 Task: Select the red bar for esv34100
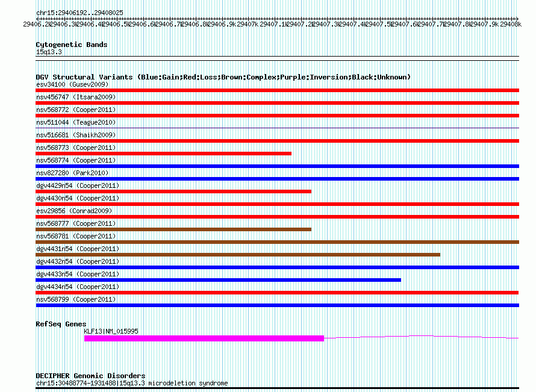[x=277, y=90]
